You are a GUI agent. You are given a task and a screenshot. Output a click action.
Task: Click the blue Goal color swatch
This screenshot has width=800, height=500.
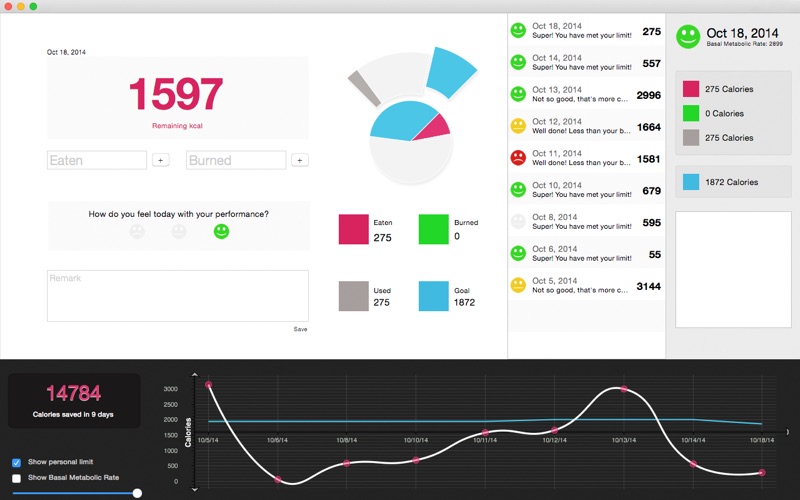click(434, 296)
